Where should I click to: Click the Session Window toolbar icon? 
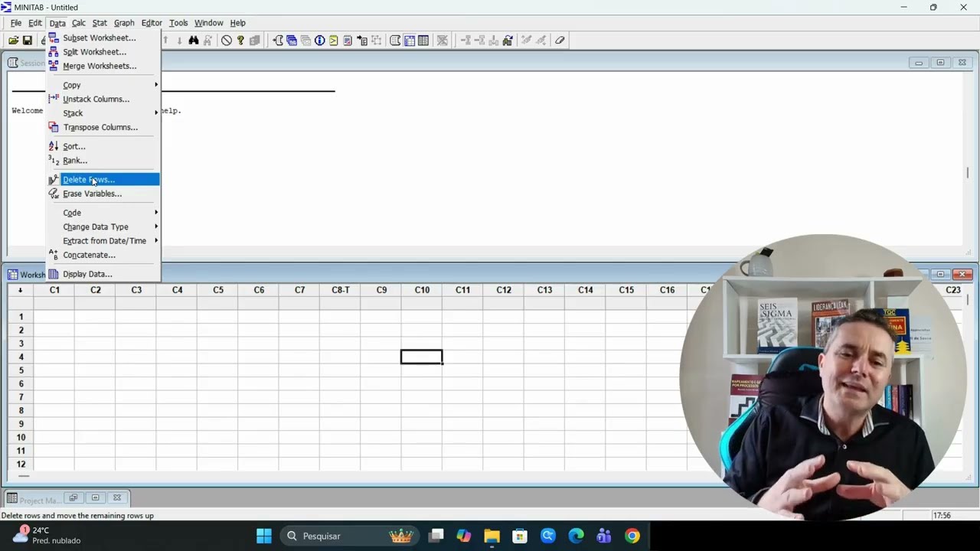[x=395, y=41]
